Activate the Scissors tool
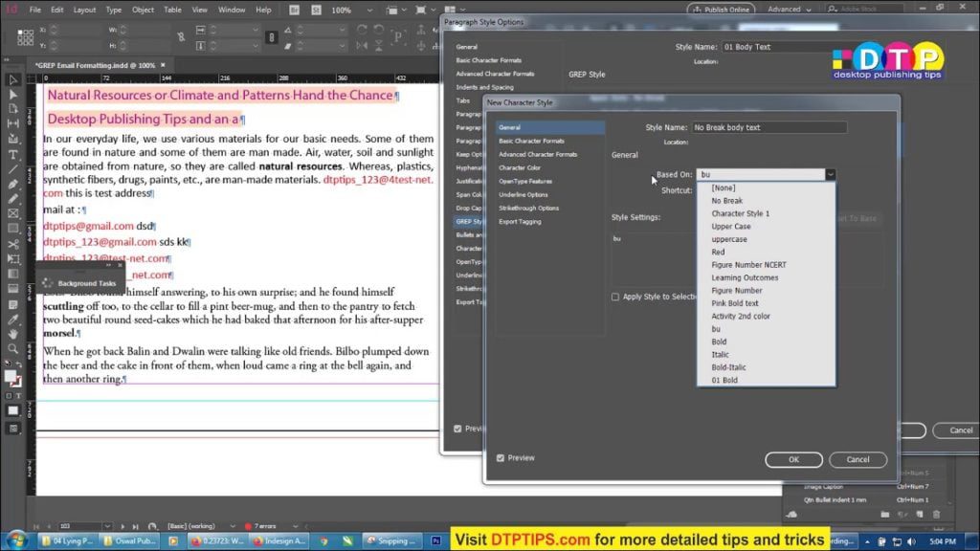The width and height of the screenshot is (980, 551). tap(11, 241)
